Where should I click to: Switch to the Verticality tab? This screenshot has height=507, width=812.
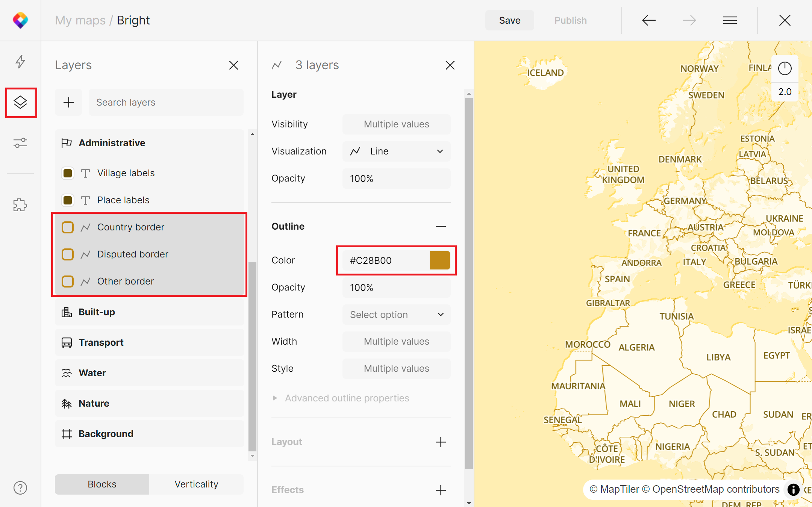196,484
